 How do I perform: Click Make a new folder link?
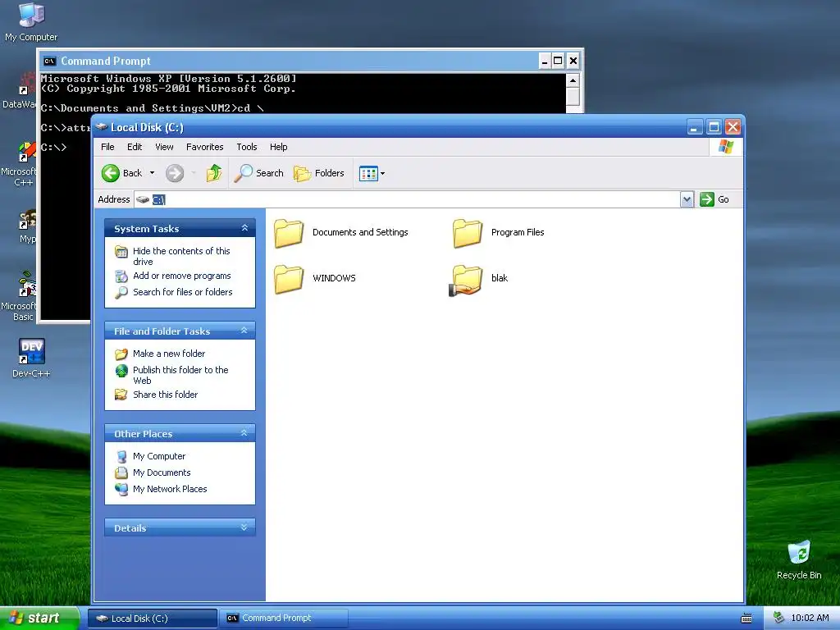pyautogui.click(x=169, y=354)
